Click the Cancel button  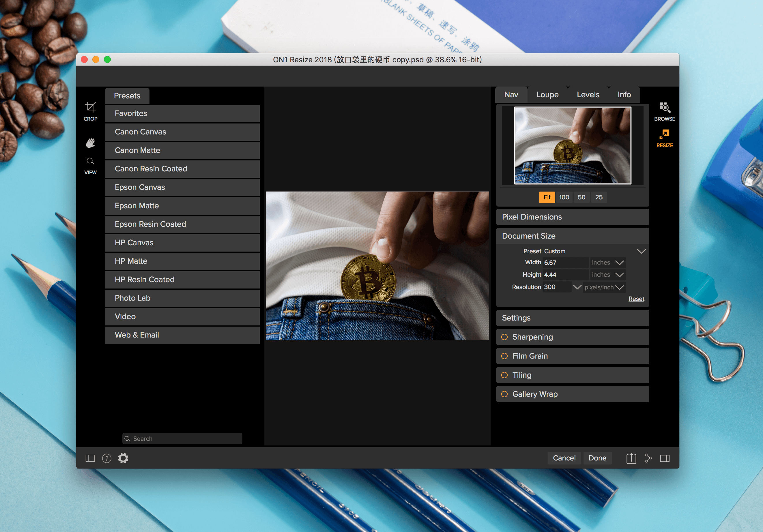[x=564, y=458]
